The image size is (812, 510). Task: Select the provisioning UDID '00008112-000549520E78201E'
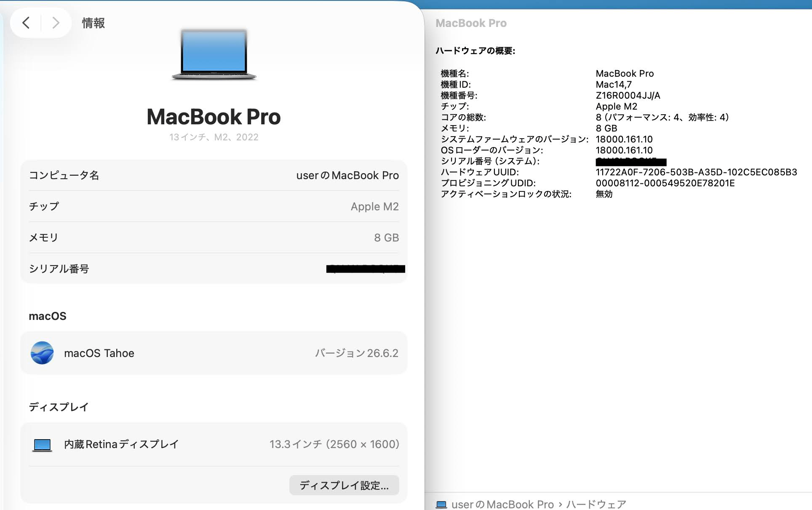tap(665, 183)
